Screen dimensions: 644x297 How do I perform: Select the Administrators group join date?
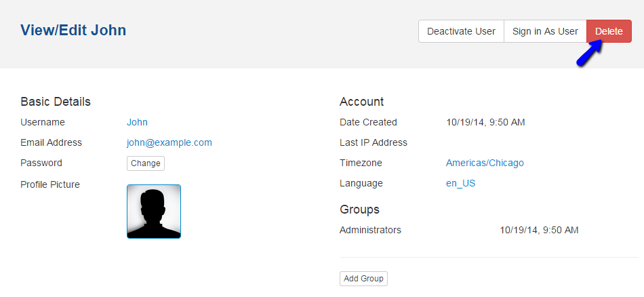coord(539,230)
